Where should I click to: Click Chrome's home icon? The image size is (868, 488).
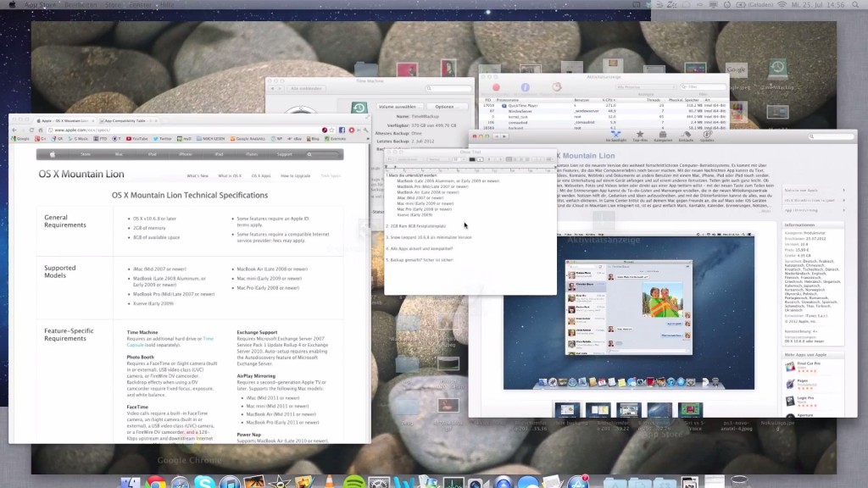(x=41, y=130)
